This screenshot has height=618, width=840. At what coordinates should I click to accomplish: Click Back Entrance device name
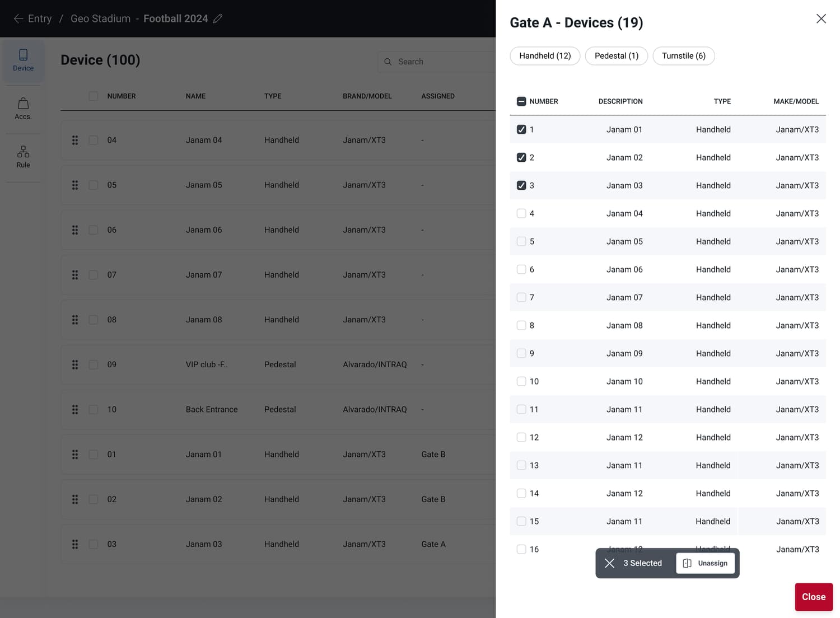tap(212, 410)
